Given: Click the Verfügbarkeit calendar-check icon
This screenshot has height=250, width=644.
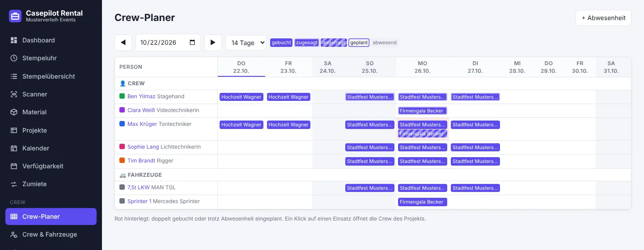Looking at the screenshot, I should point(14,166).
